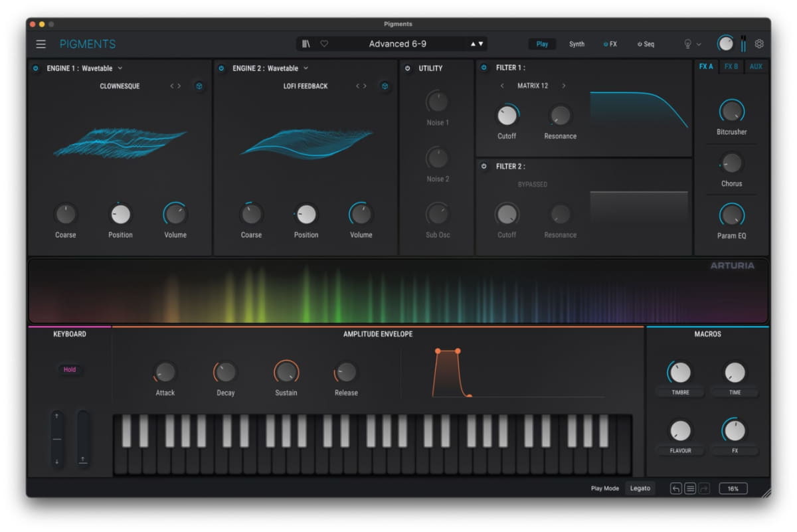Open Engine 2 wavetable 3D view cube icon

pyautogui.click(x=385, y=86)
